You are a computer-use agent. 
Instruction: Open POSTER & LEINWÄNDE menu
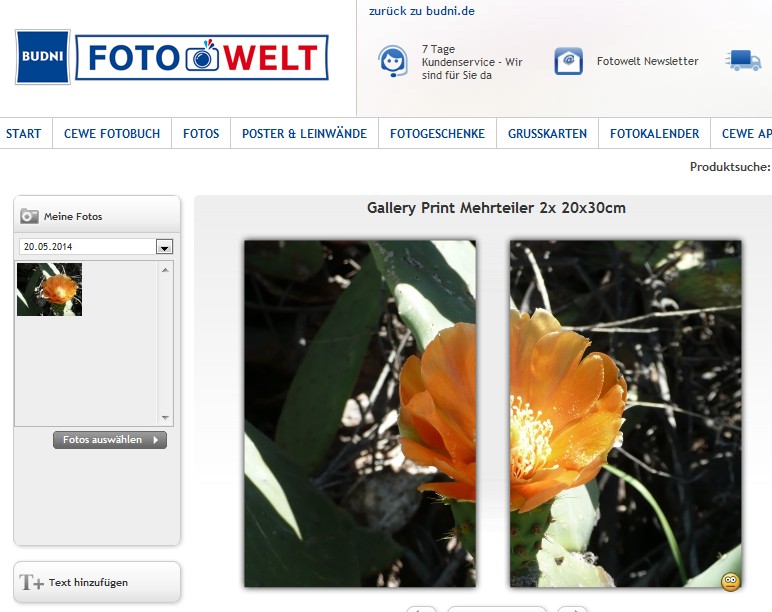[x=304, y=133]
